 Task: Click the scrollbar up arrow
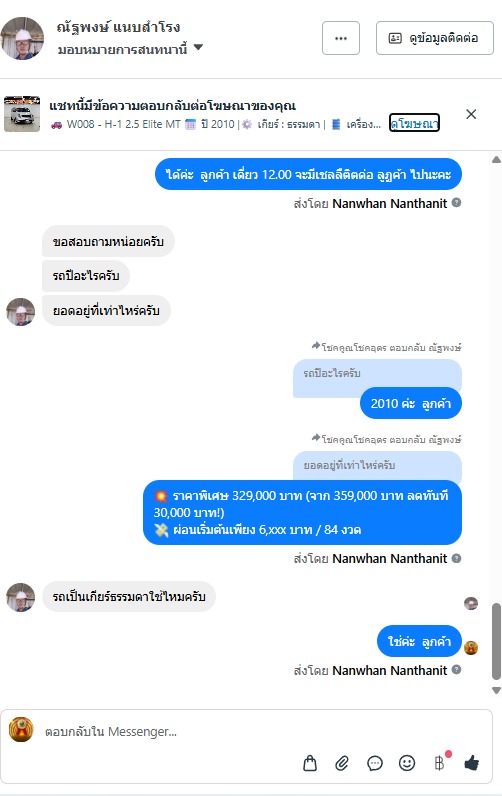click(x=496, y=160)
